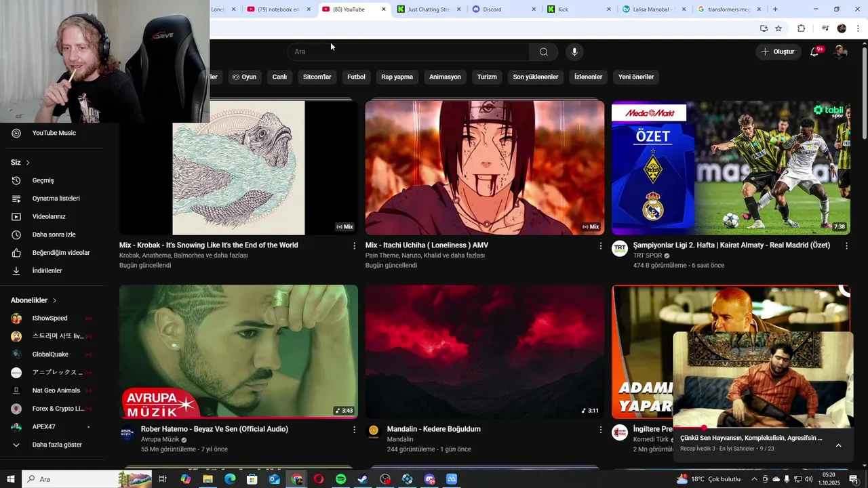
Task: Click the search magnifier button
Action: click(x=543, y=52)
